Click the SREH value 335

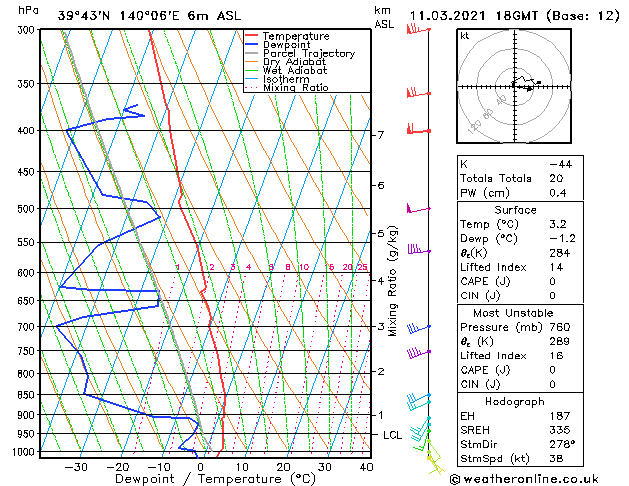click(560, 430)
